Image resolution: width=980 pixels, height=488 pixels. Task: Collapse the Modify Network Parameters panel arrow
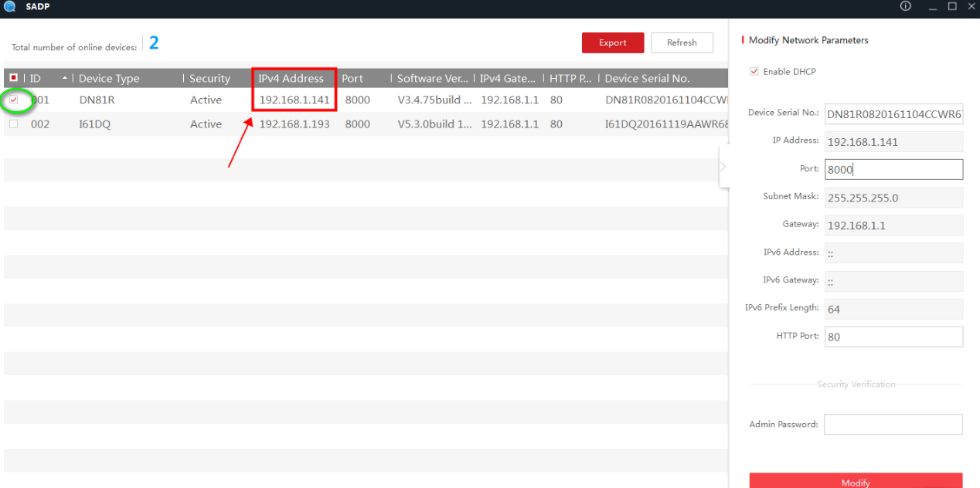pos(723,167)
